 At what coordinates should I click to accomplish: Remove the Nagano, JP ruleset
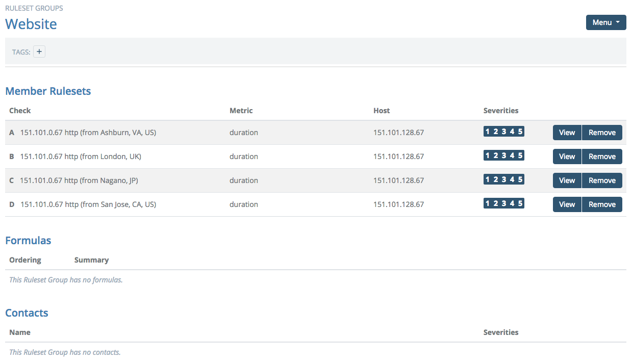point(602,180)
